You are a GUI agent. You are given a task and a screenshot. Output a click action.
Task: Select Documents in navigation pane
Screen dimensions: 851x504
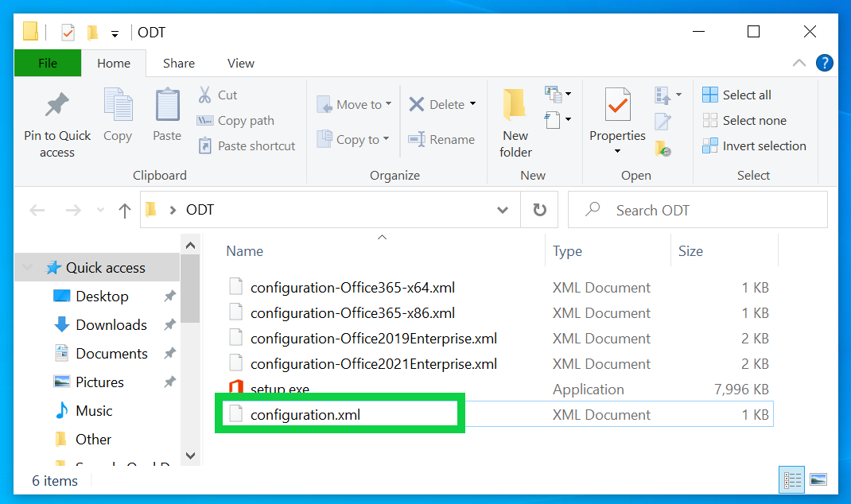(x=111, y=353)
